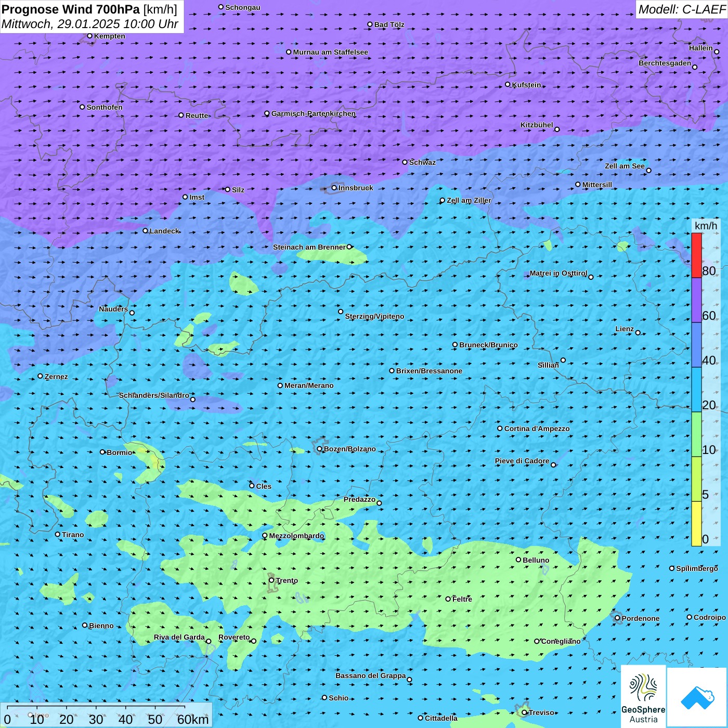728x728 pixels.
Task: Select the Matrei in Osttirol label
Action: pyautogui.click(x=558, y=273)
